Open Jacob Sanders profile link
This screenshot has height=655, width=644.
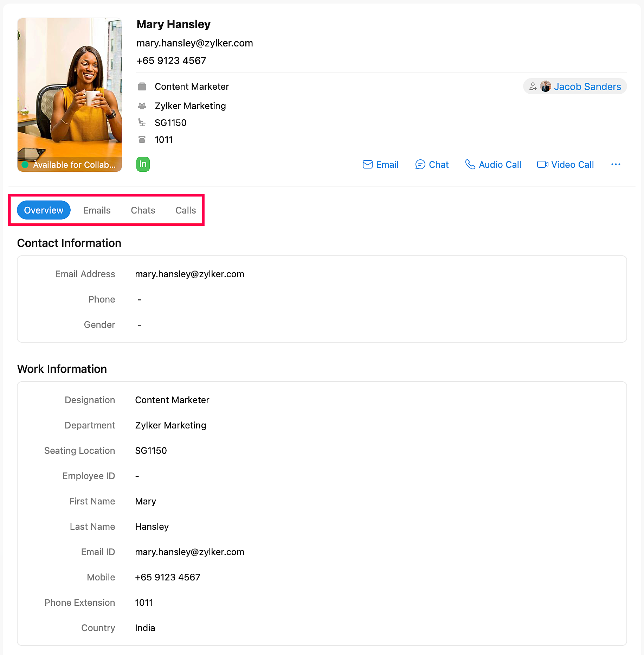click(x=587, y=87)
